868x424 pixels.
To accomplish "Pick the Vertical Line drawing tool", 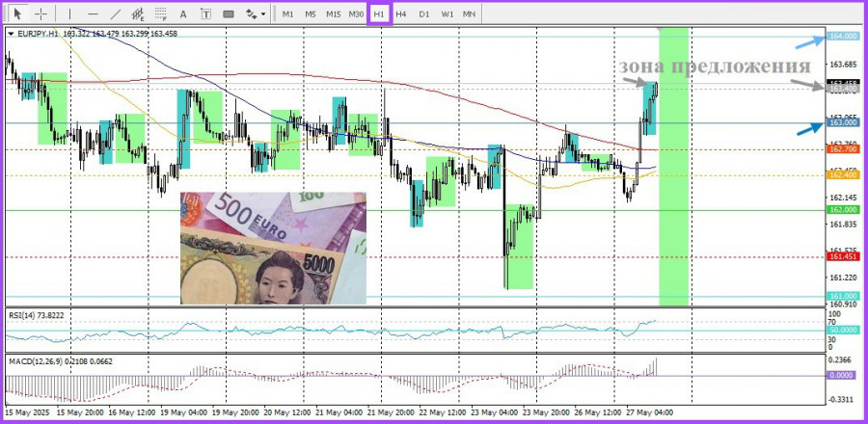I will tap(69, 13).
